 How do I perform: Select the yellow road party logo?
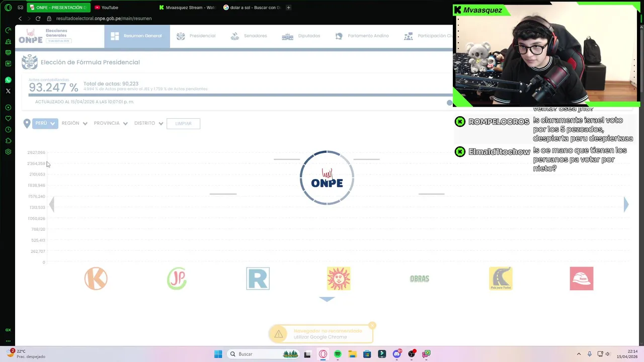click(501, 279)
